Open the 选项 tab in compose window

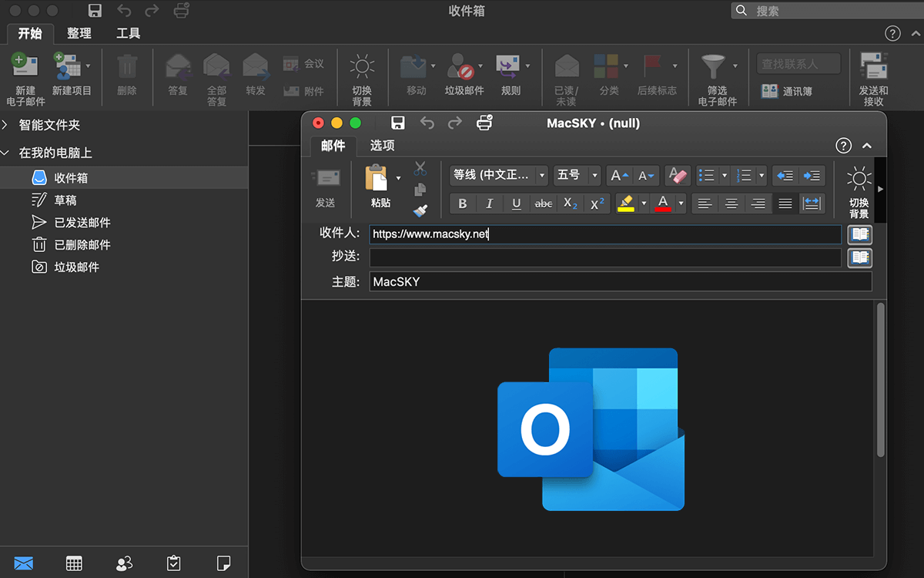tap(382, 146)
